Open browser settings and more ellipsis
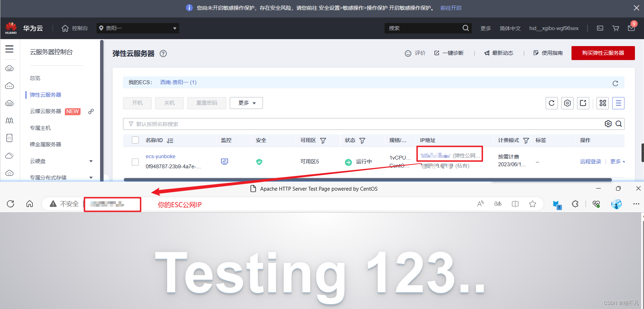The height and width of the screenshot is (309, 644). [x=636, y=204]
